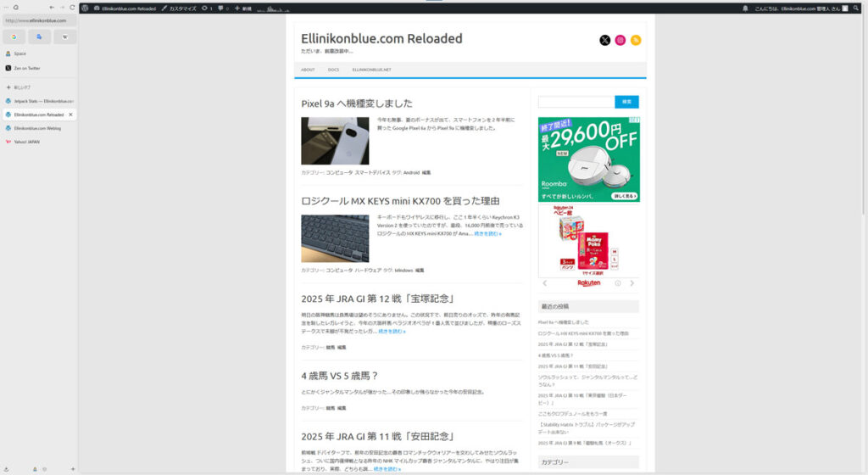This screenshot has height=475, width=868.
Task: Open Pixel 9a post thumbnail image
Action: tap(335, 141)
